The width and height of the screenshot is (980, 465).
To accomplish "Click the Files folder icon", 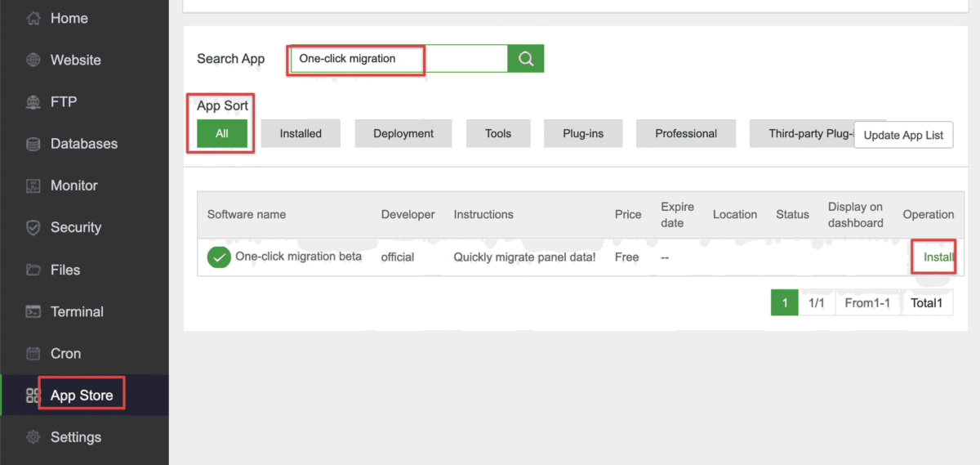I will coord(33,270).
